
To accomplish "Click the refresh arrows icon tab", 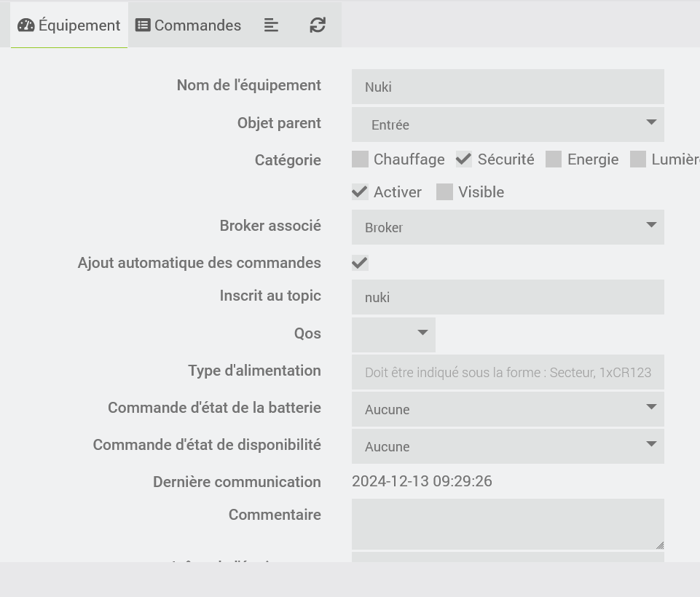I will click(x=318, y=25).
